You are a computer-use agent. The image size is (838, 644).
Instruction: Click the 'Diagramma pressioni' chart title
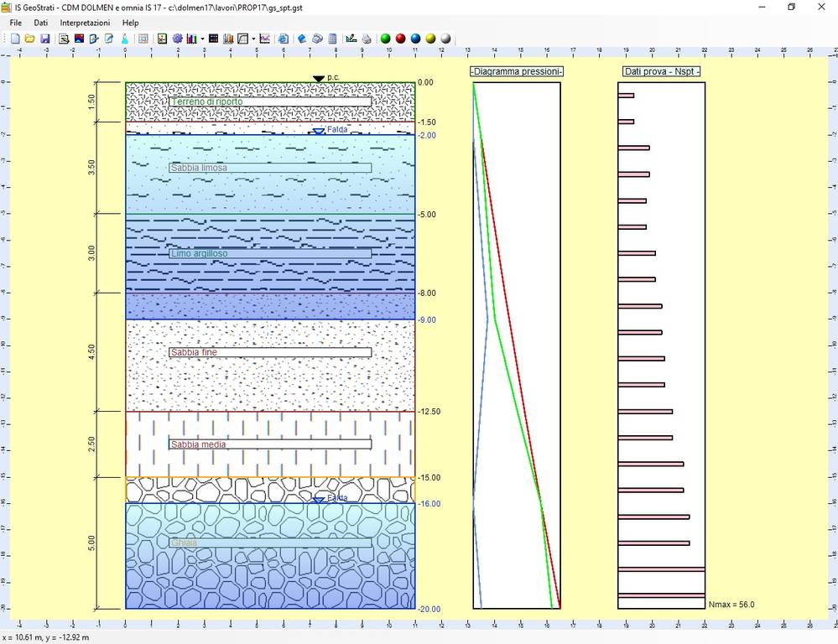[x=517, y=72]
